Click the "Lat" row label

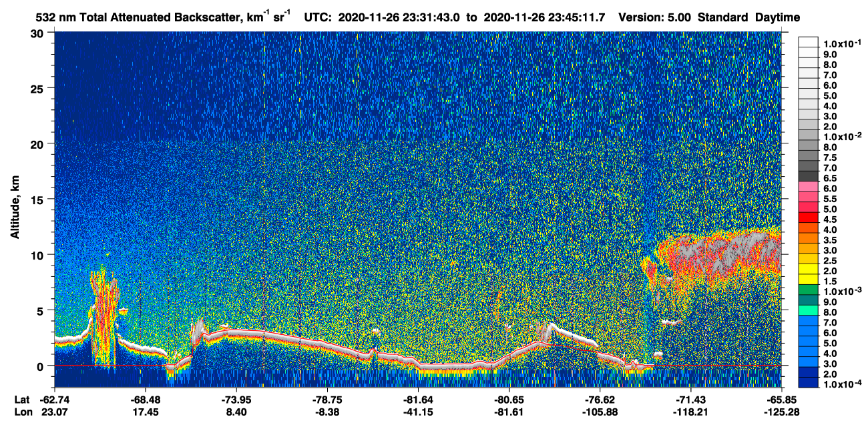click(22, 400)
